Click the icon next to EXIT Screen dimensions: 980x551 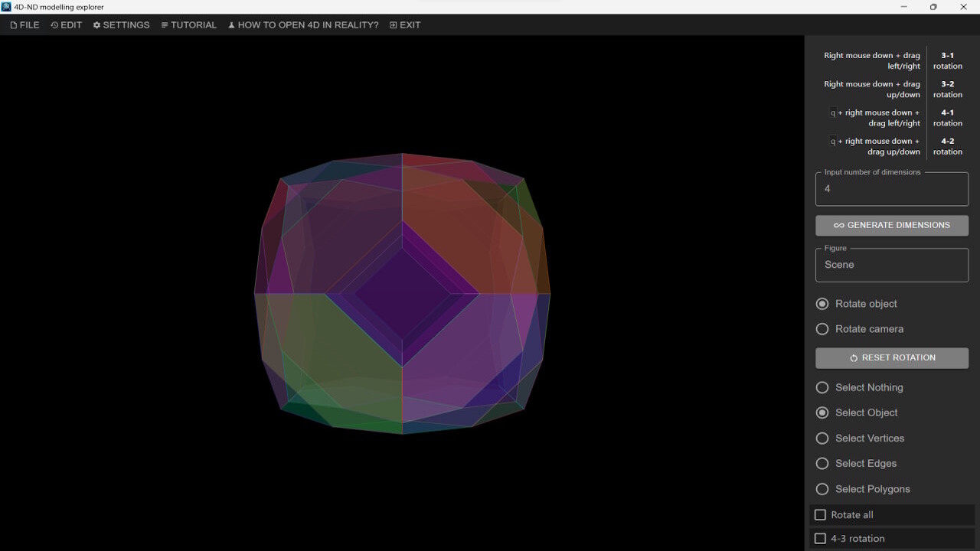(393, 24)
